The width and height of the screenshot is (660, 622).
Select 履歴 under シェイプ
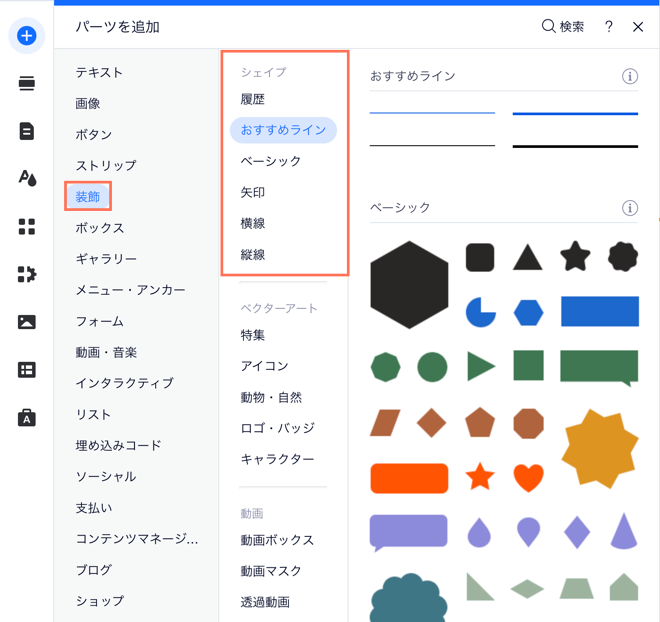pos(253,99)
